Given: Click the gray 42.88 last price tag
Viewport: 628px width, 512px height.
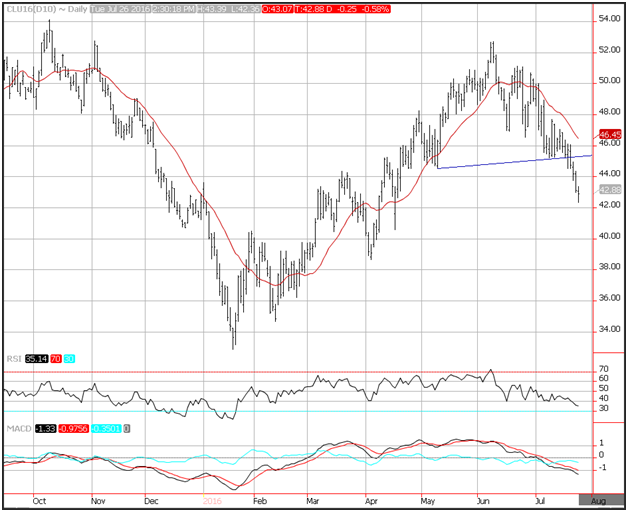Looking at the screenshot, I should click(609, 189).
